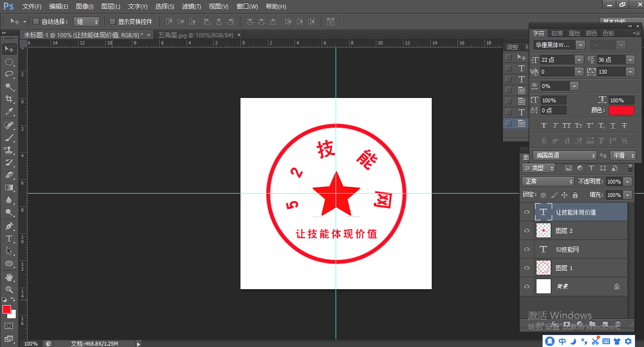The image size is (644, 347).
Task: Click filter for type layers icon
Action: [591, 168]
